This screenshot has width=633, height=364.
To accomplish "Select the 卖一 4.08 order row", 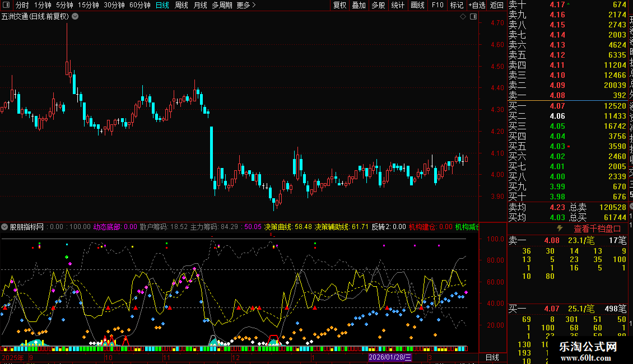I will (567, 95).
